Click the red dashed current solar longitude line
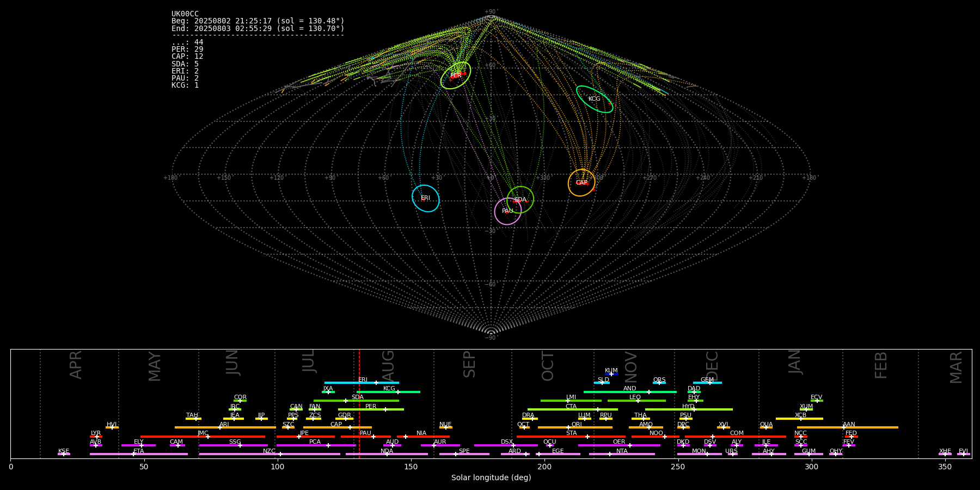Screen dimensions: 980x490 [359, 403]
